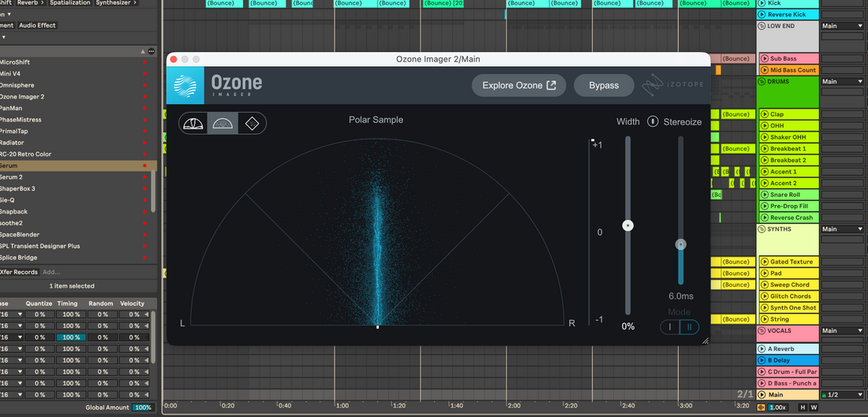The height and width of the screenshot is (417, 868).
Task: Toggle the H height button
Action: pos(803,408)
